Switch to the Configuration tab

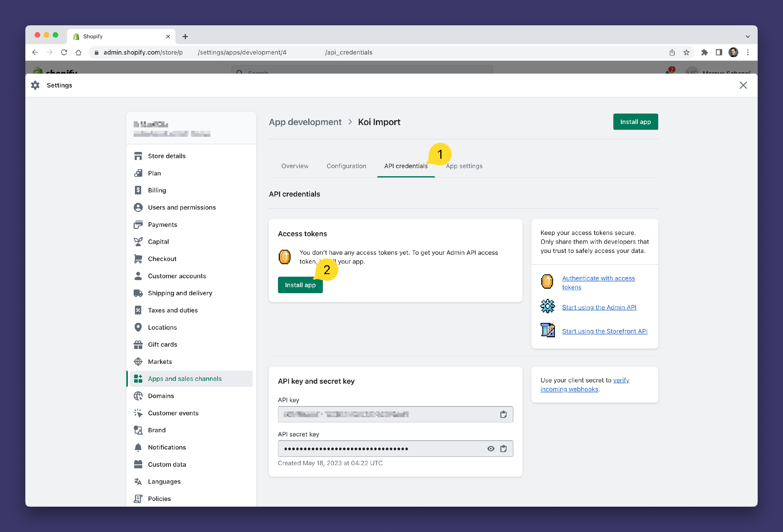click(346, 166)
